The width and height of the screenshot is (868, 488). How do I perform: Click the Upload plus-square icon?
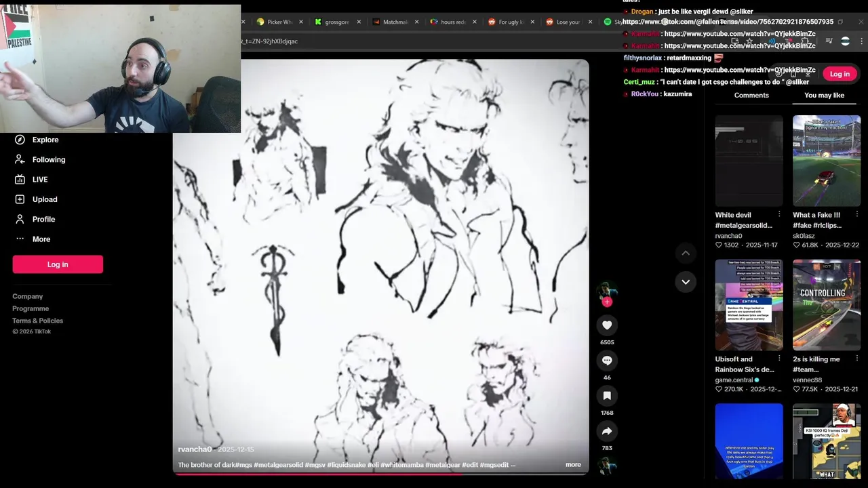(20, 199)
